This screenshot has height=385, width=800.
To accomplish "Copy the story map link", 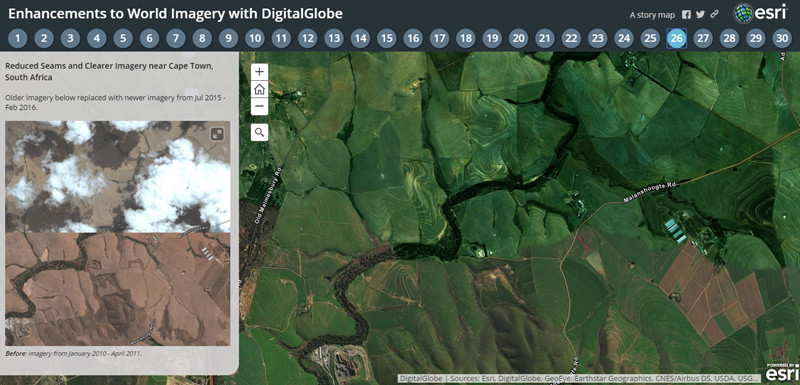I will tap(714, 15).
